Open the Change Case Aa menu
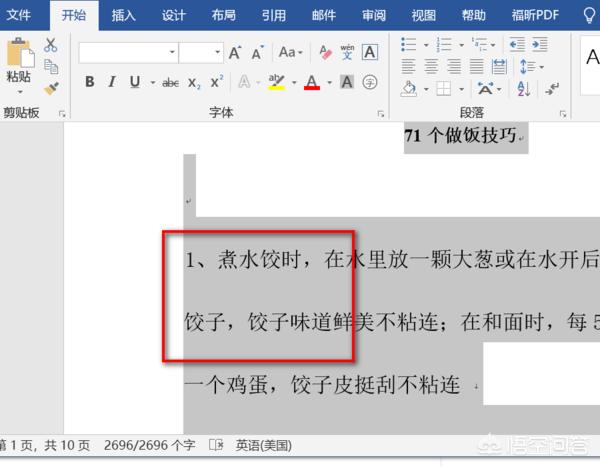The height and width of the screenshot is (467, 600). pos(290,52)
